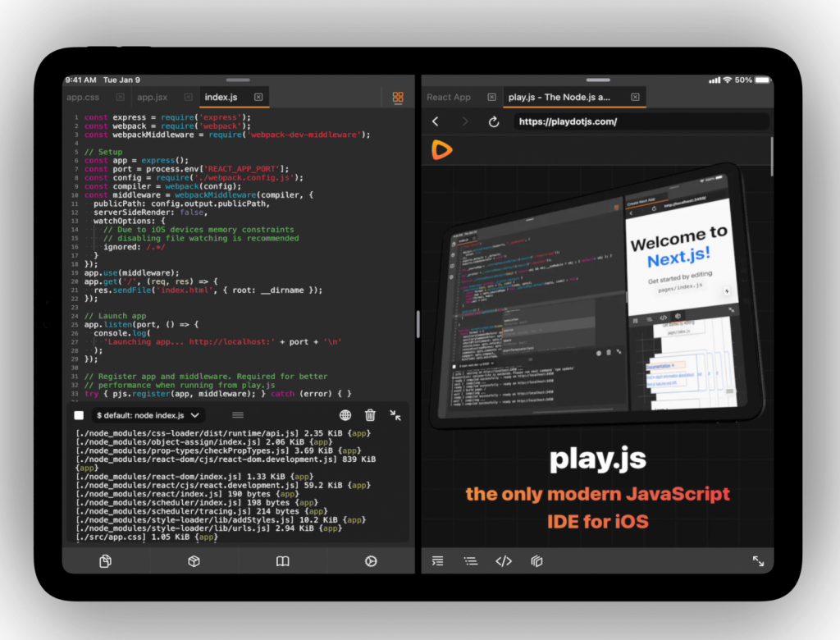Screen dimensions: 840x640
Task: Open the compass icon in bottom toolbar
Action: (x=371, y=561)
